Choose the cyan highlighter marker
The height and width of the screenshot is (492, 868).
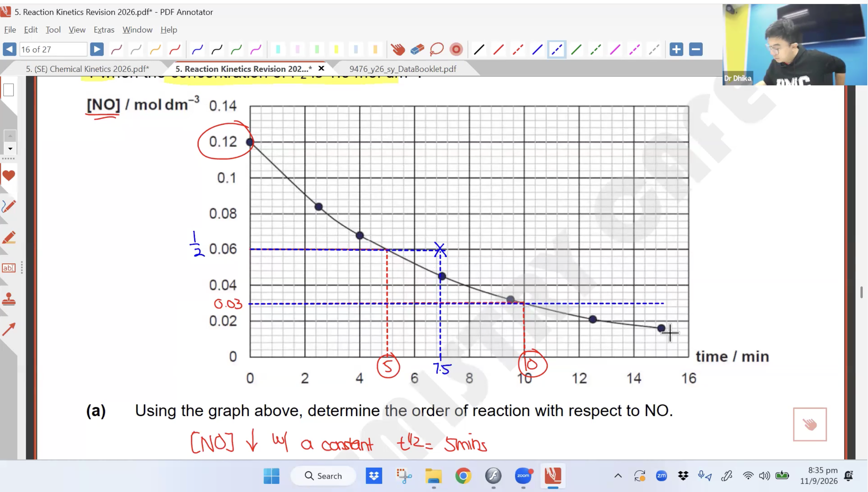coord(278,49)
